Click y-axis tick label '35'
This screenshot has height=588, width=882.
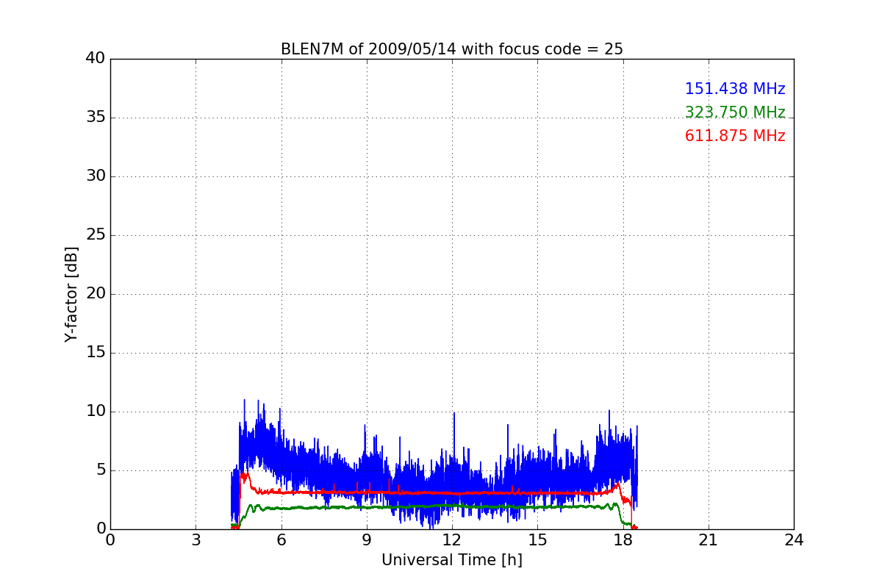96,118
